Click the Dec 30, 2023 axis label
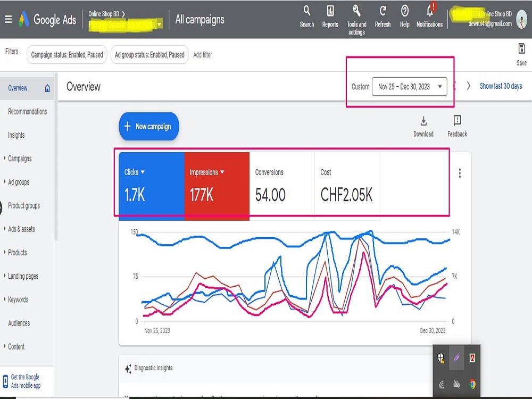Image resolution: width=532 pixels, height=399 pixels. [x=433, y=330]
